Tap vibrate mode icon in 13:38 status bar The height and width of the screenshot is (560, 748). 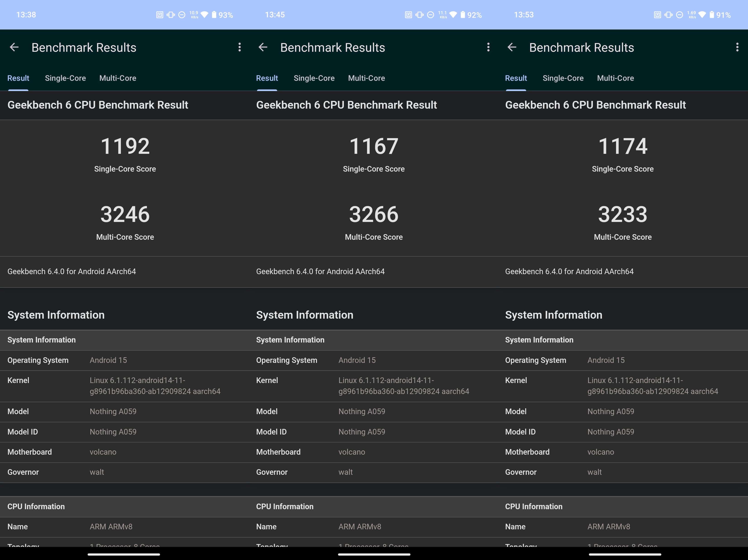point(171,15)
